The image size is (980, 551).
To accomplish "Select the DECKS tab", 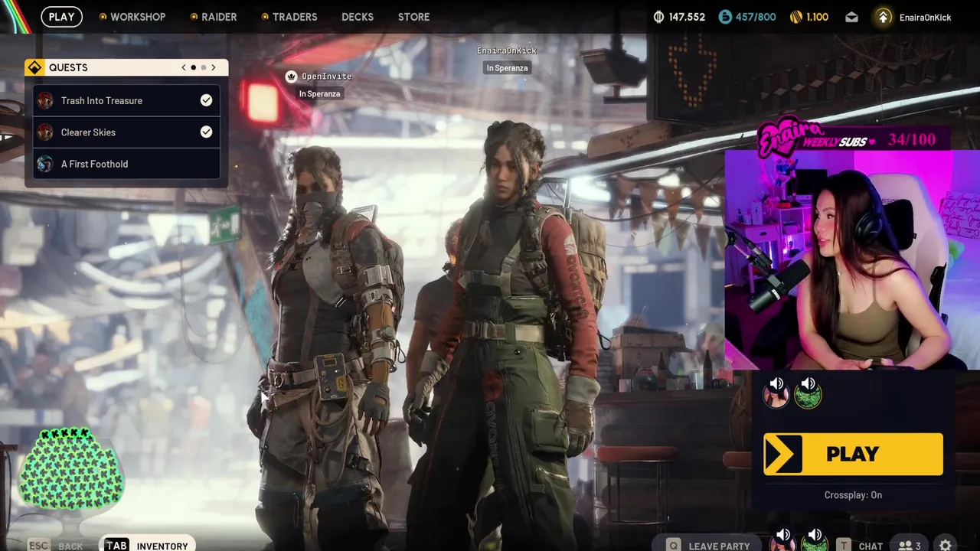I will coord(358,17).
